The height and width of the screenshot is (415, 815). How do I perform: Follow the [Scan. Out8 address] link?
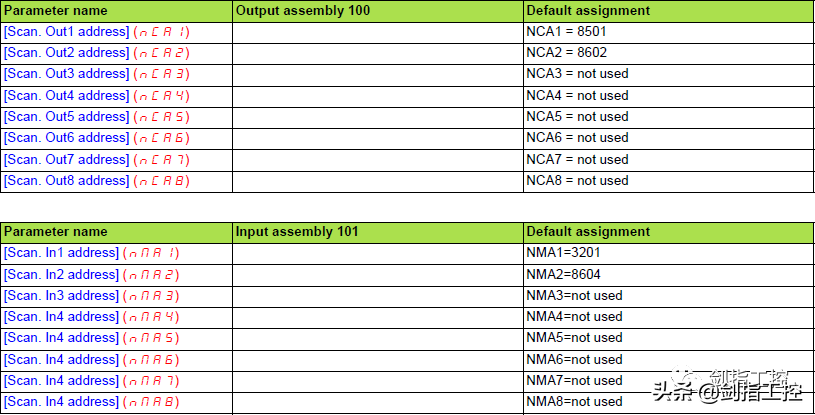click(x=66, y=181)
